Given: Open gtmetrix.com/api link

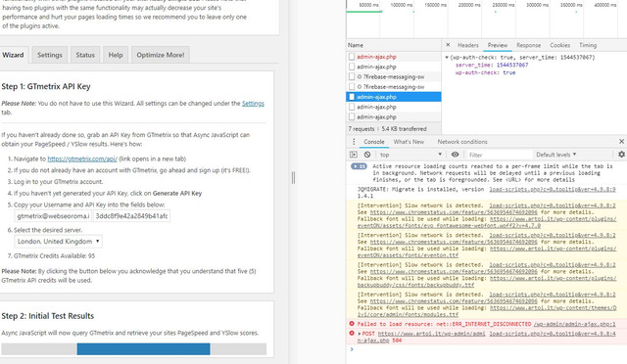Looking at the screenshot, I should coord(82,159).
